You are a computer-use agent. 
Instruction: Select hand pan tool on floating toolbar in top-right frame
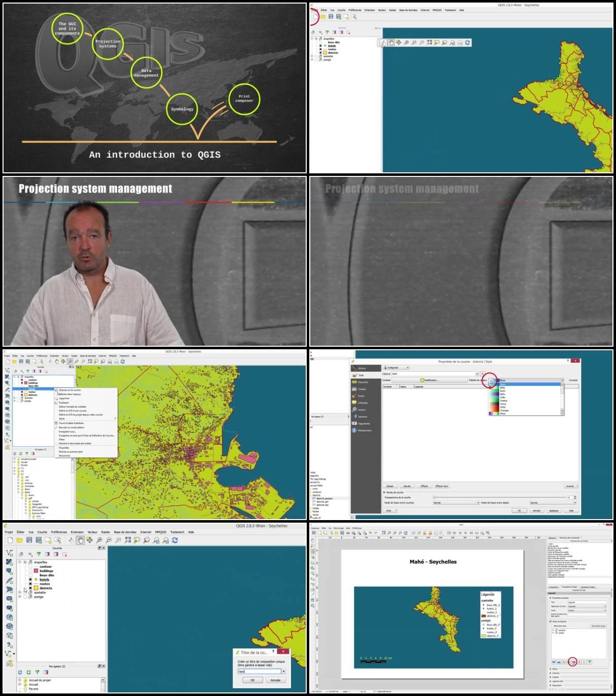[391, 43]
